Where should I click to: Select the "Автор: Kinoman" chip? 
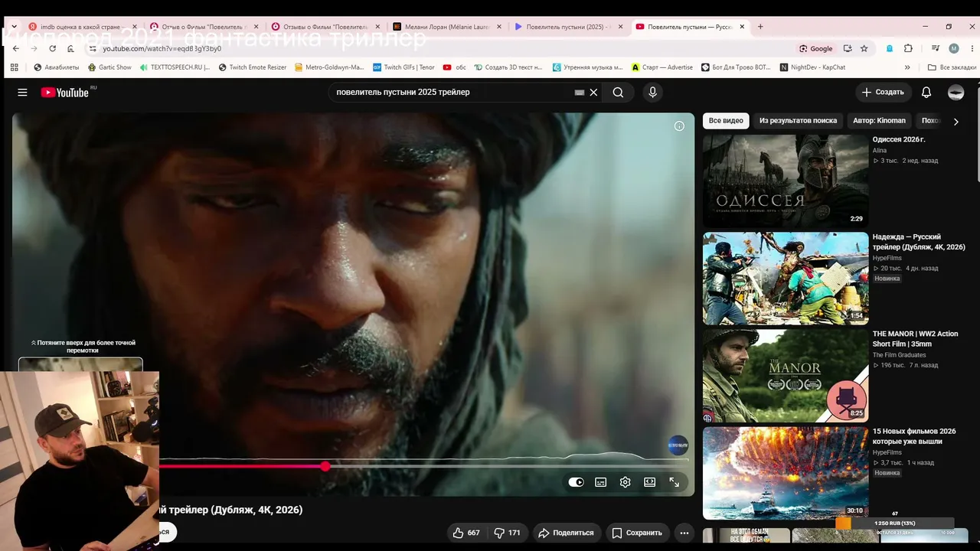879,121
